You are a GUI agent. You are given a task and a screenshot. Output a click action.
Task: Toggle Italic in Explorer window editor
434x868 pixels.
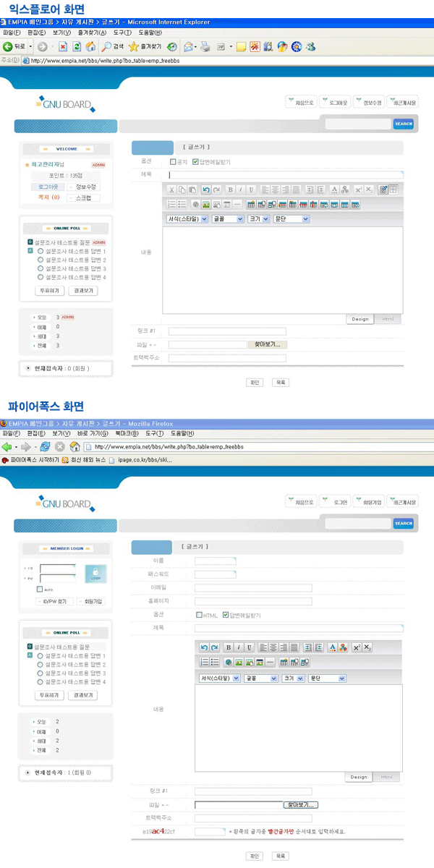click(240, 190)
